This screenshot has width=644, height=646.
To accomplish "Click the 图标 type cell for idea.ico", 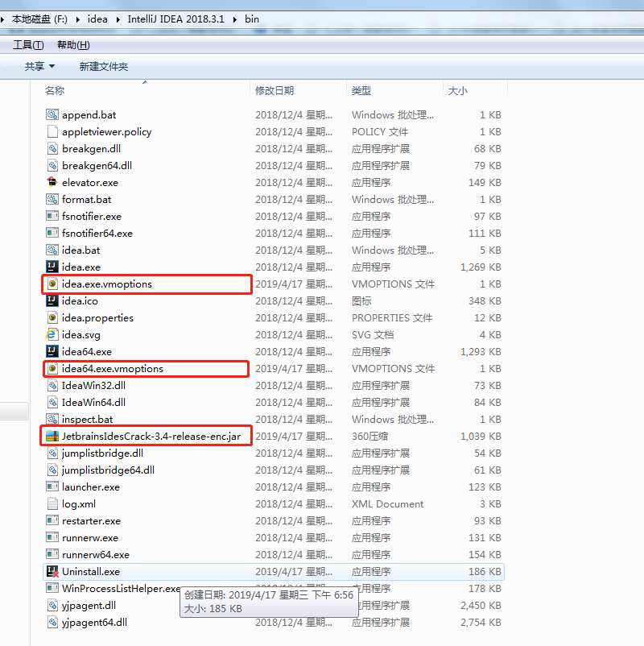I will pyautogui.click(x=361, y=300).
